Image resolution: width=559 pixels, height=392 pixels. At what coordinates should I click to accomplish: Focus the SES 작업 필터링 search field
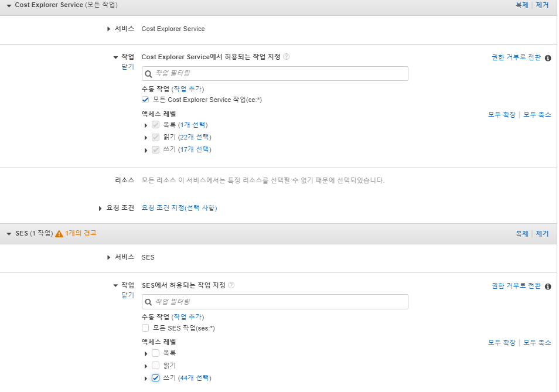(x=275, y=302)
